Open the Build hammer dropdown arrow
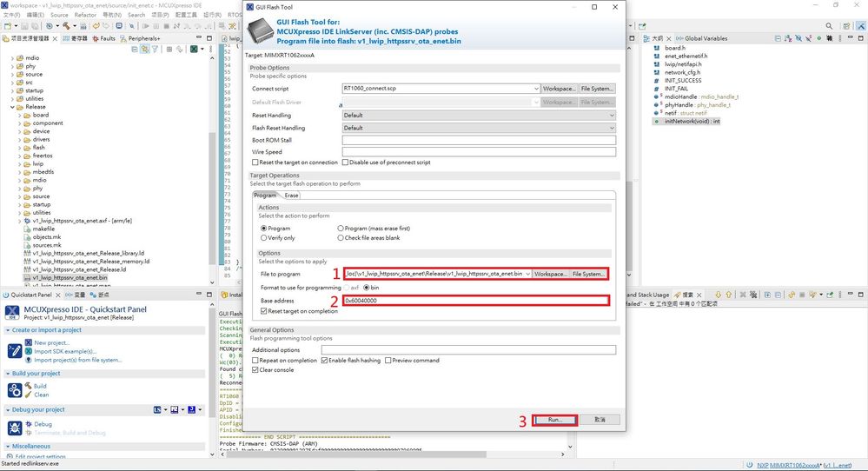Viewport: 868px width, 471px height. [75, 26]
